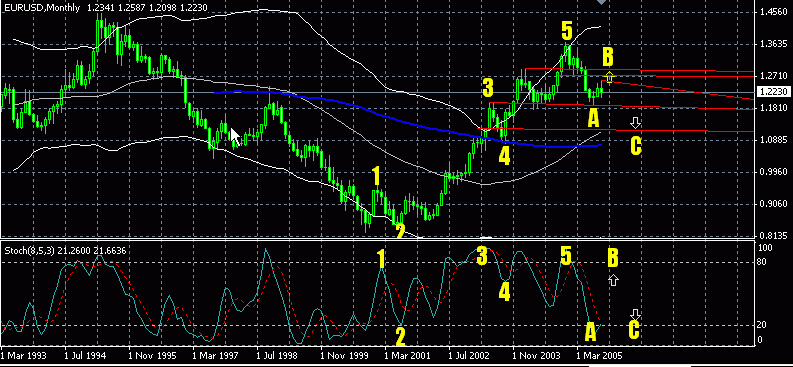The height and width of the screenshot is (367, 793).
Task: Click the 1 Nov 2003 date label
Action: 536,356
